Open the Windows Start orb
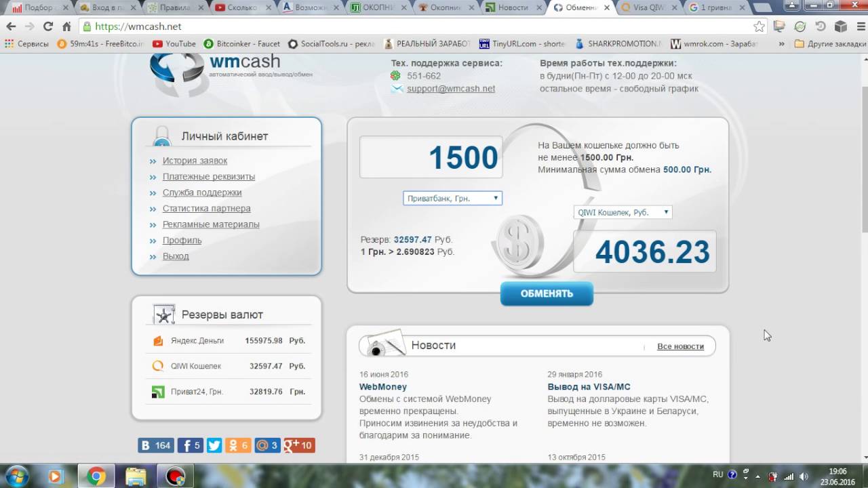 (16, 476)
